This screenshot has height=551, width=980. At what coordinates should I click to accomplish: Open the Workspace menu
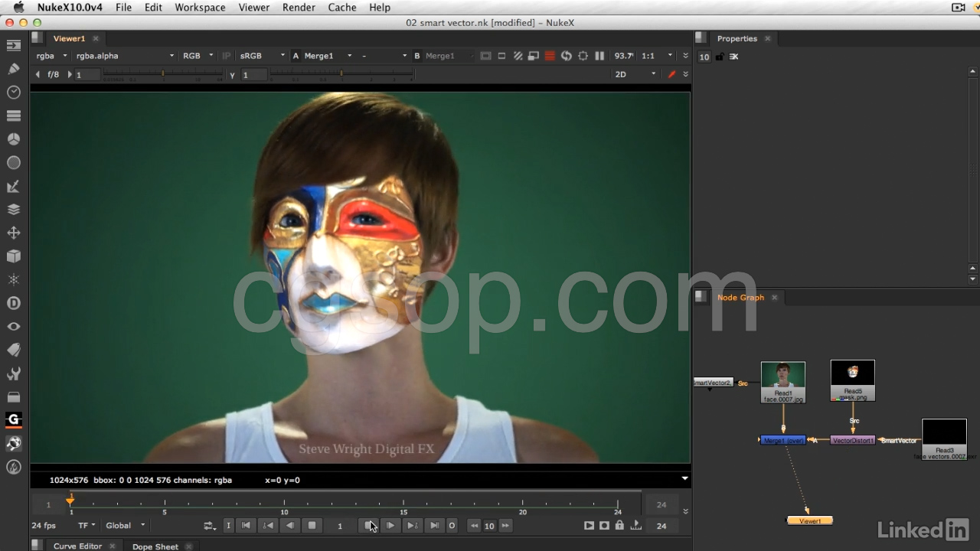pyautogui.click(x=200, y=8)
